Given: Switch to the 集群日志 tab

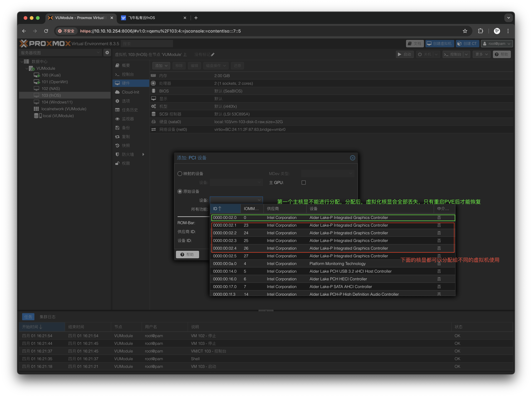Looking at the screenshot, I should point(48,317).
